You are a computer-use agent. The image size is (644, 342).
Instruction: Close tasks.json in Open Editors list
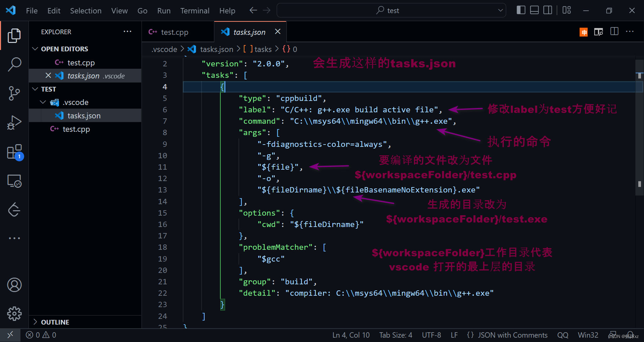(x=48, y=75)
